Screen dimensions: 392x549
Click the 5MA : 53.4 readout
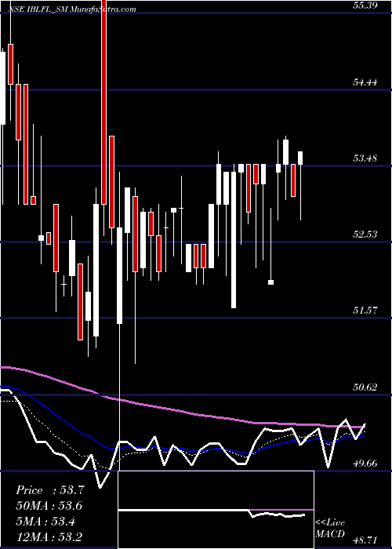45,521
